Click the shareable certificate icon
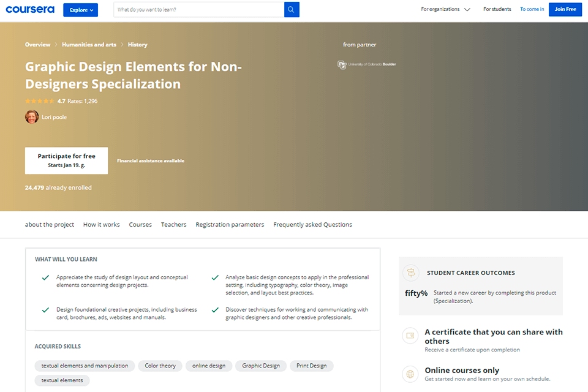The width and height of the screenshot is (588, 392). pos(410,336)
